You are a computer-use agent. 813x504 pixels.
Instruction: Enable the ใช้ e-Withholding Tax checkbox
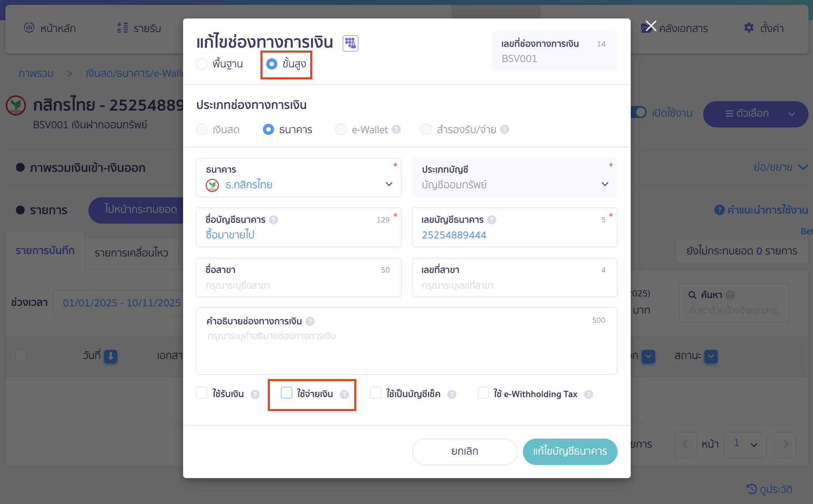tap(483, 393)
